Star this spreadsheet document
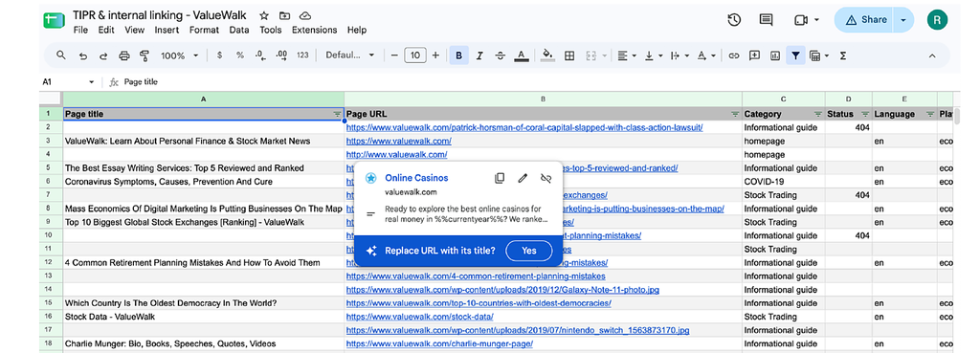Viewport: 980px width, 353px height. tap(264, 15)
